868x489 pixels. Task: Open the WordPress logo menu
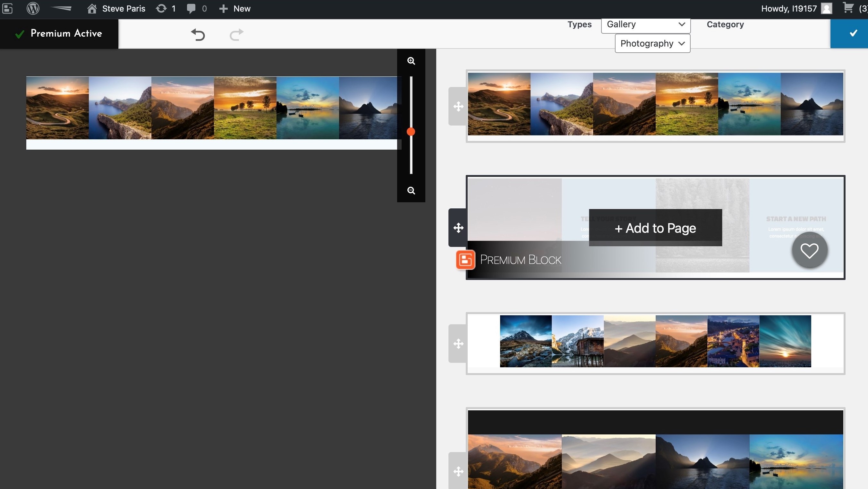tap(33, 8)
